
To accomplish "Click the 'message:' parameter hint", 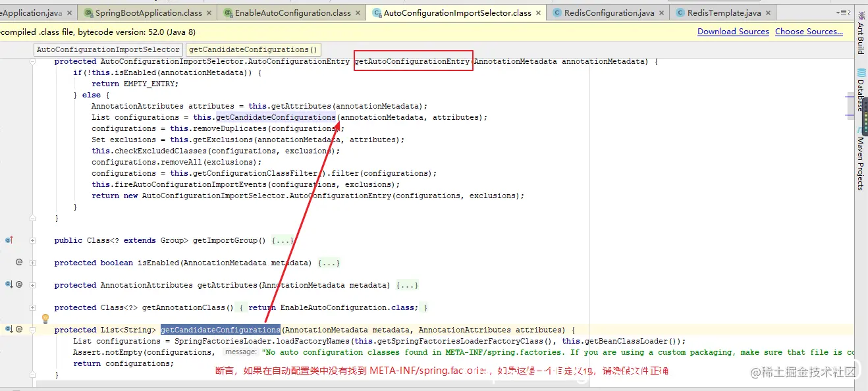I will pos(240,352).
